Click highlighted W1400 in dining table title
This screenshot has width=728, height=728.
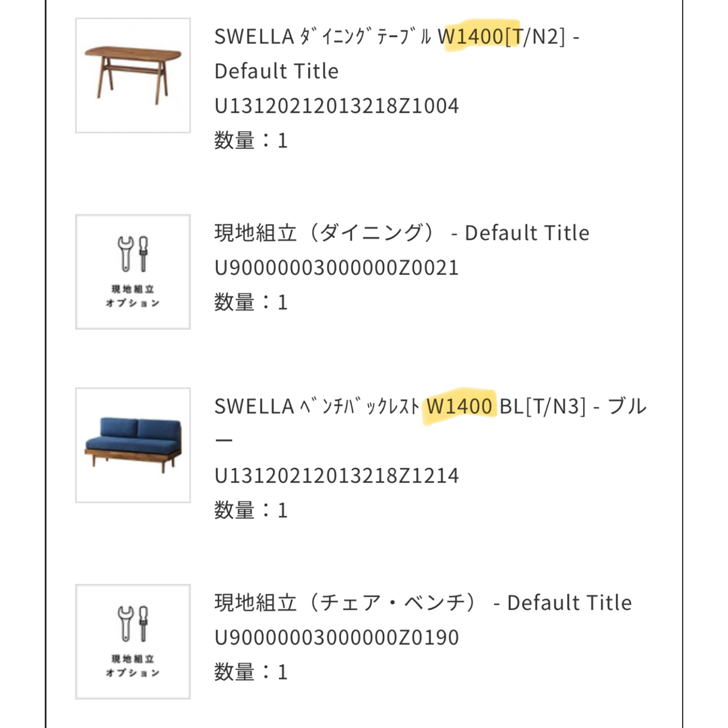tap(471, 36)
